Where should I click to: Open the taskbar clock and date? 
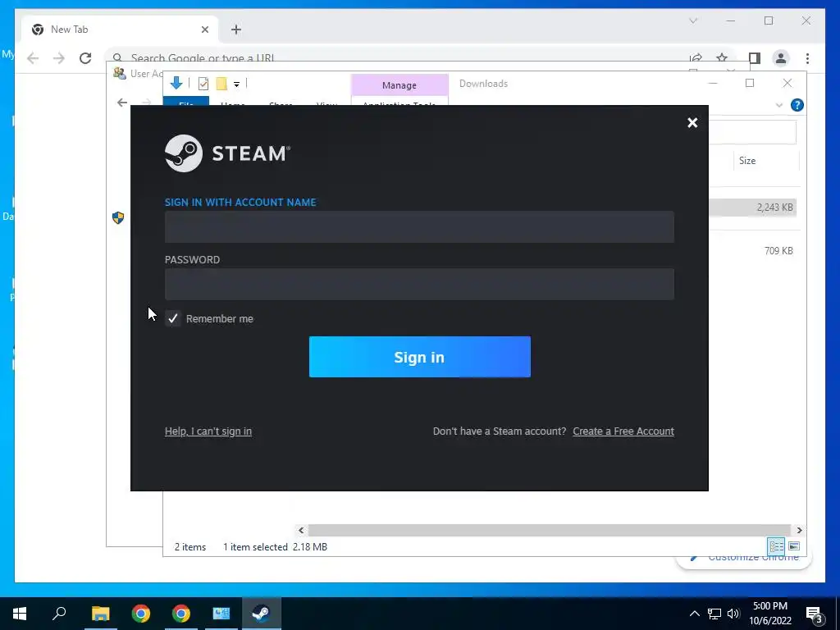(770, 614)
